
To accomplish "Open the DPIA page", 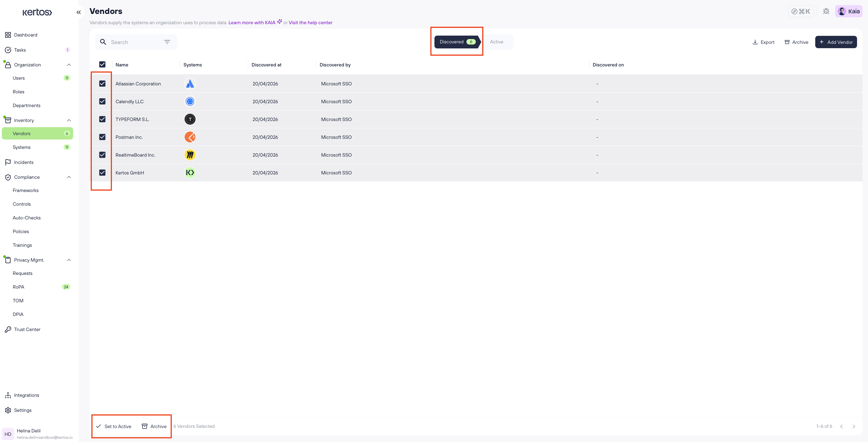I will [37, 314].
